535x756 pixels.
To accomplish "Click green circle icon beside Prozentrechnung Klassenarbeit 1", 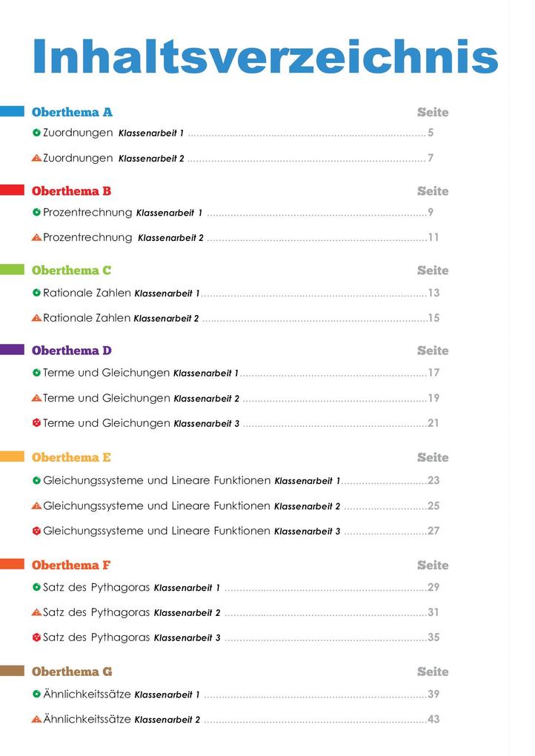I will click(36, 212).
